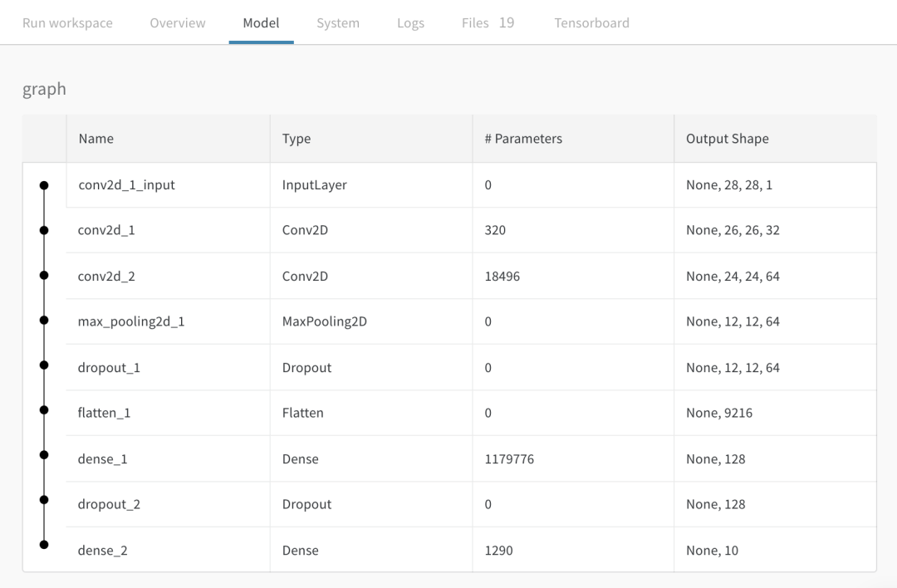Open the Logs tab
The width and height of the screenshot is (897, 588).
click(x=410, y=23)
